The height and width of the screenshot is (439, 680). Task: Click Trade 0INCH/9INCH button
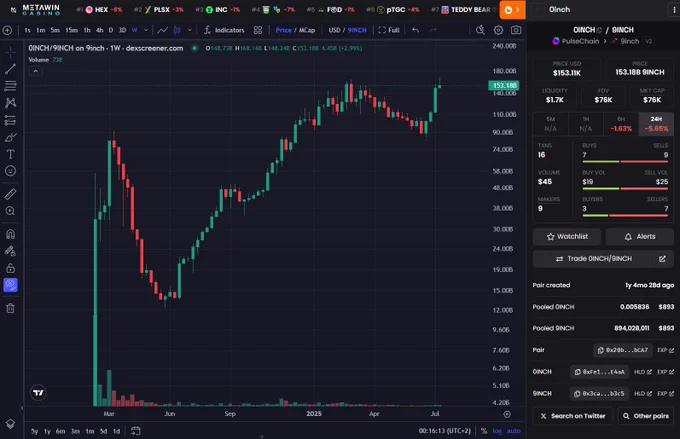point(593,259)
